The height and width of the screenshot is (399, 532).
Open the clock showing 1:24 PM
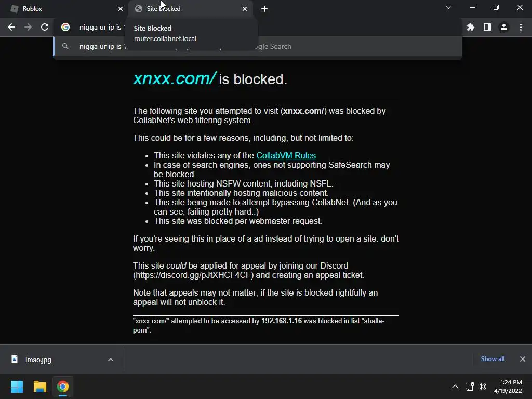pyautogui.click(x=508, y=387)
